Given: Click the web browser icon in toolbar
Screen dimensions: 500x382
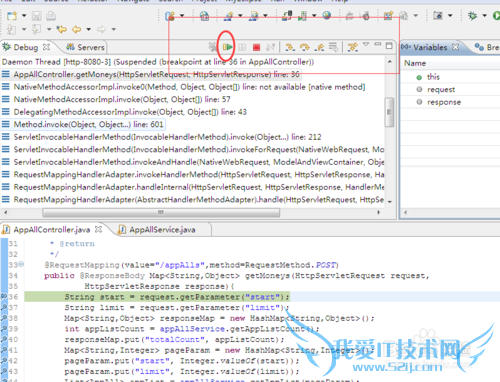Looking at the screenshot, I should tap(204, 16).
